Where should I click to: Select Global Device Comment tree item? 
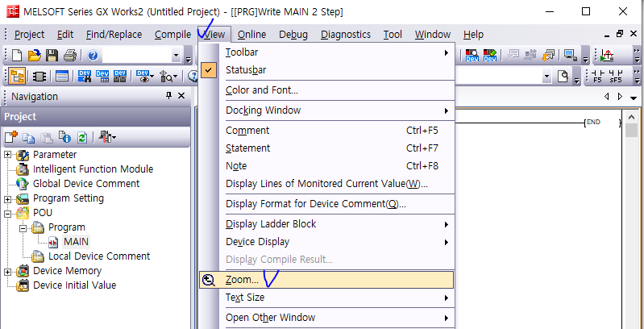[86, 184]
